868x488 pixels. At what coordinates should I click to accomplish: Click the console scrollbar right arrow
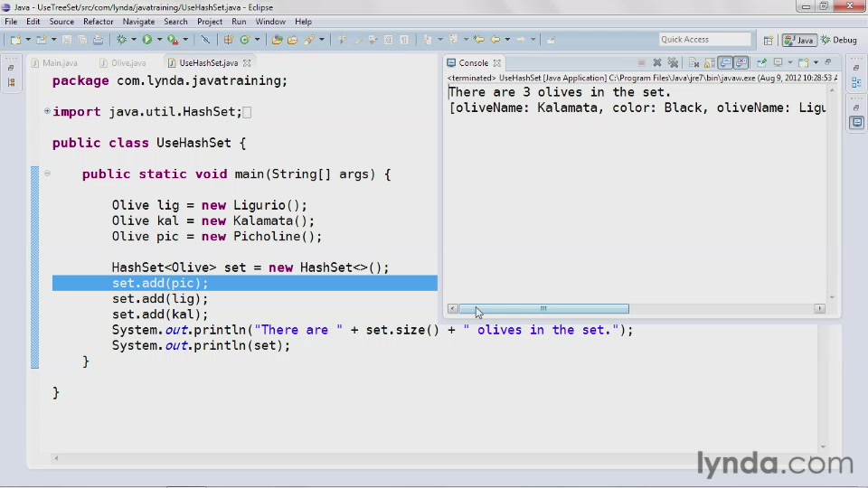820,309
